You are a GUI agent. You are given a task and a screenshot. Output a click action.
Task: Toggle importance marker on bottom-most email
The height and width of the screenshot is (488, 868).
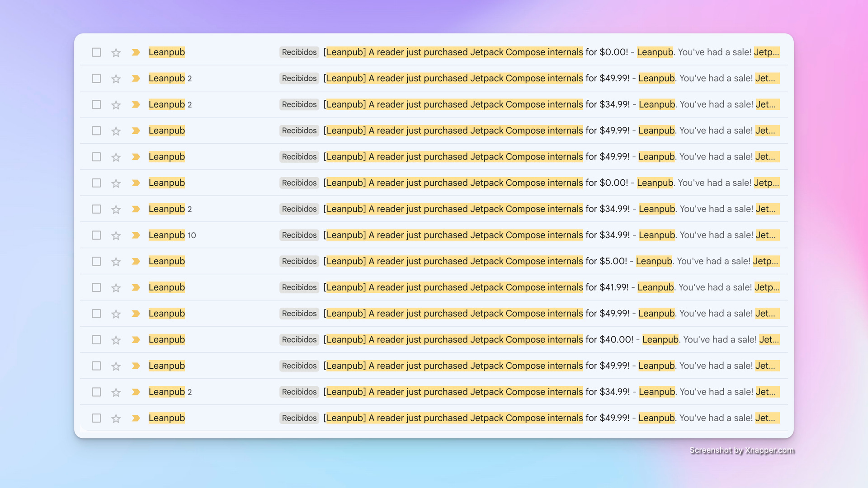(136, 418)
